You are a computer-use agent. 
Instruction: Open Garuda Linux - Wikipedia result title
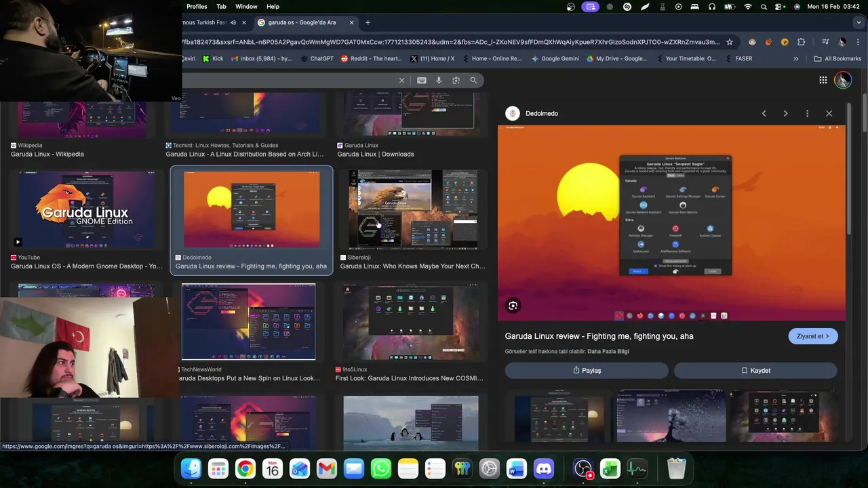tap(47, 155)
